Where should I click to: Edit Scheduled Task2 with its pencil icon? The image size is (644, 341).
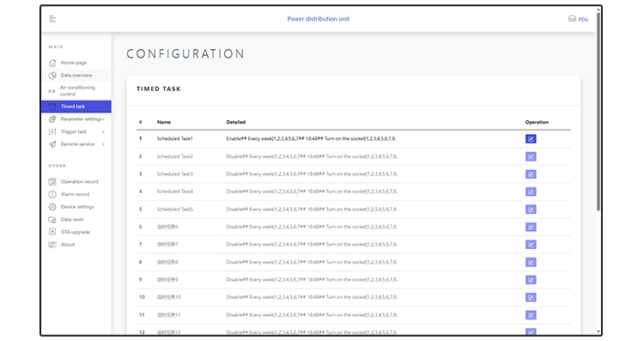coord(531,156)
